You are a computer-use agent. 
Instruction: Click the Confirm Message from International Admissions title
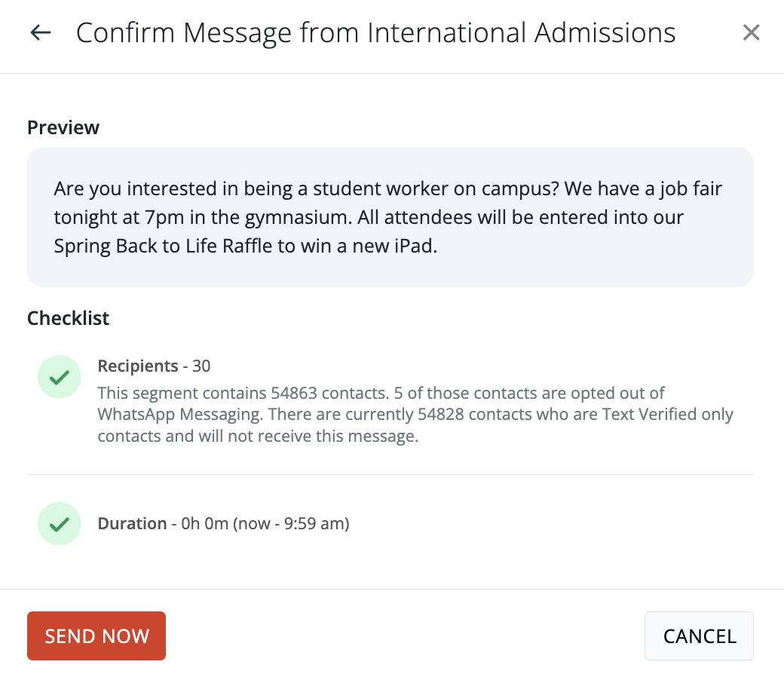tap(375, 33)
